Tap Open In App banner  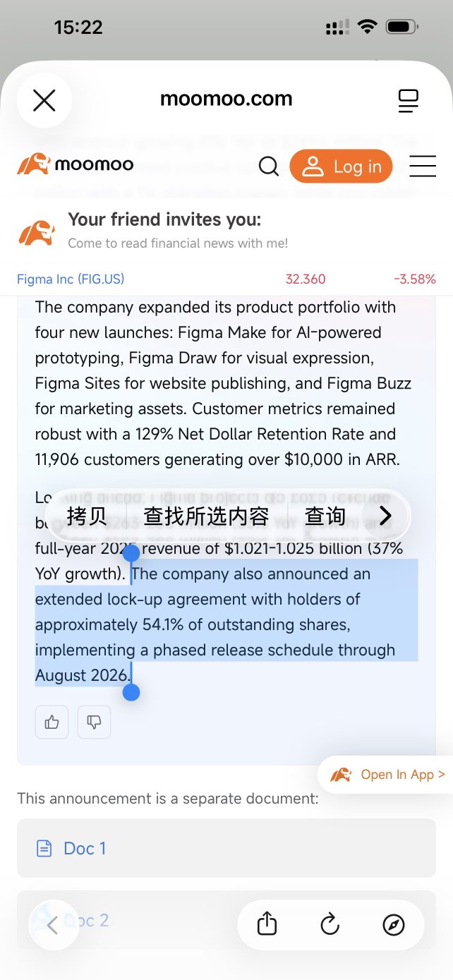point(387,775)
